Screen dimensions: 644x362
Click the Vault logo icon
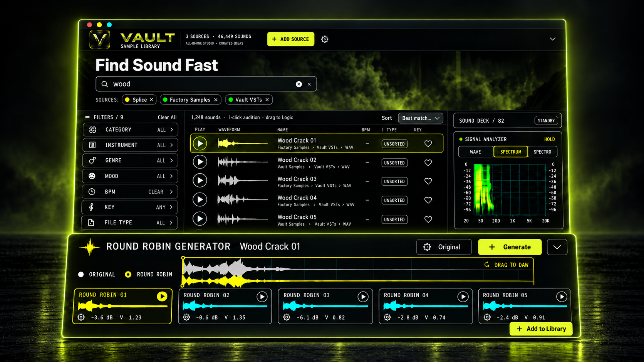pyautogui.click(x=100, y=39)
